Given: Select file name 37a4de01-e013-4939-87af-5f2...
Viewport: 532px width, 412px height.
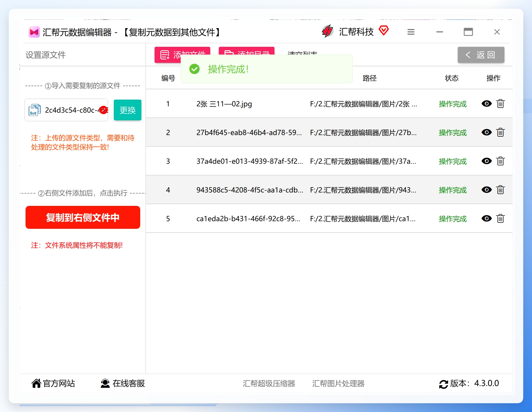Looking at the screenshot, I should (250, 161).
